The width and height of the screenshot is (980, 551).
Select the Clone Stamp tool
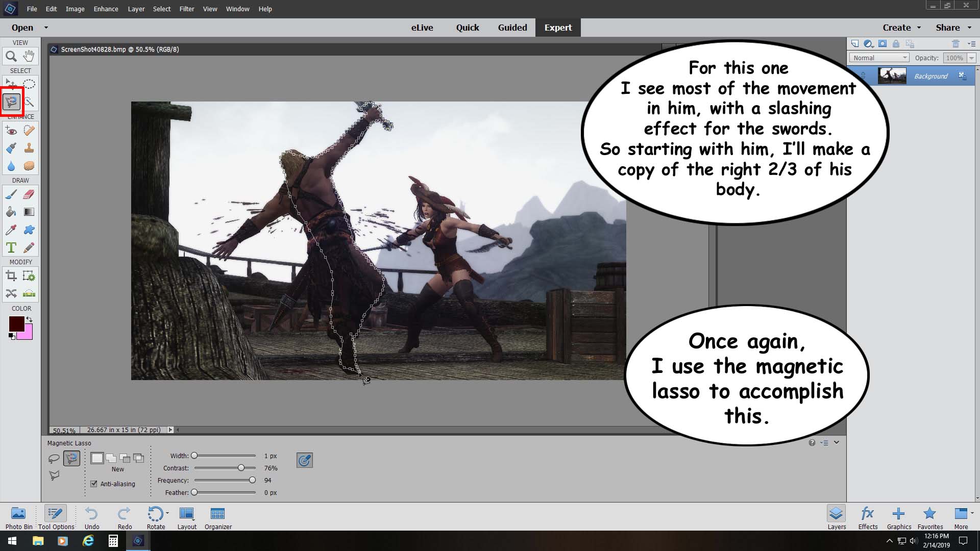(29, 148)
